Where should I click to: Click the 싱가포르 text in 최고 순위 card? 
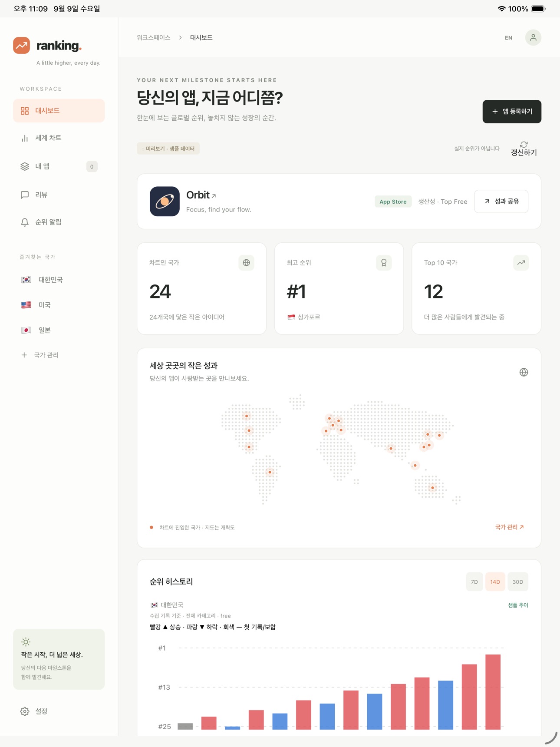pos(309,317)
